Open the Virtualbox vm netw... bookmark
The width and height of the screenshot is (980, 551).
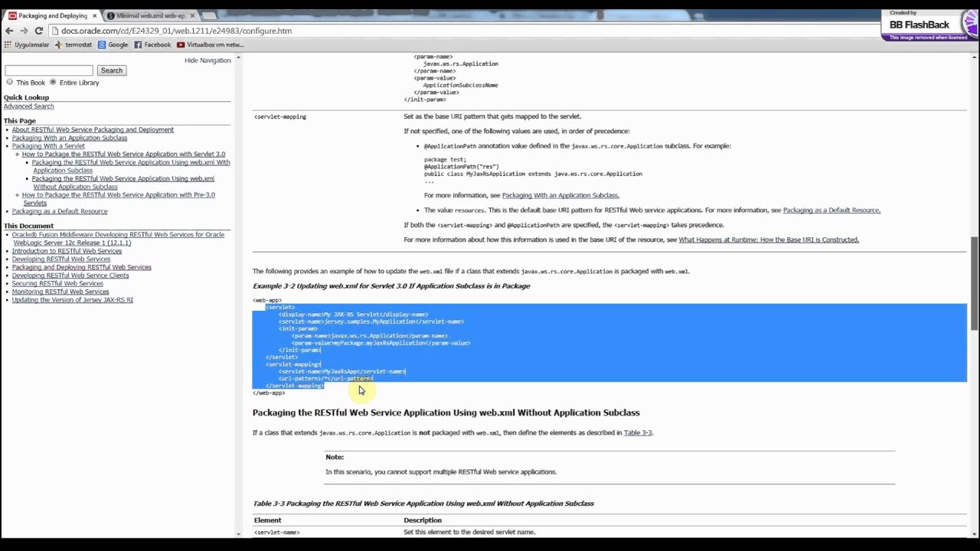[x=210, y=44]
